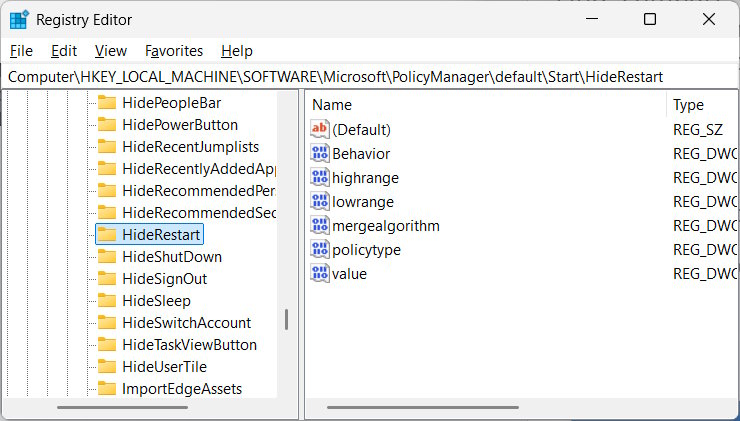Click the HideRecommendedSection folder icon

click(x=107, y=213)
